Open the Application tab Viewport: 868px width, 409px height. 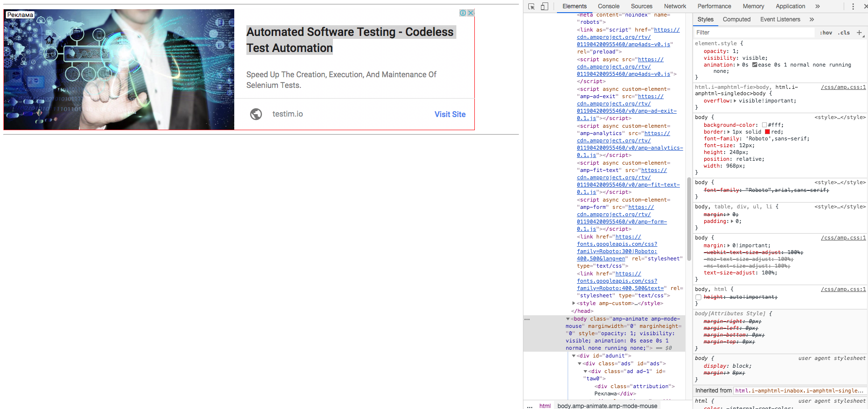point(790,6)
